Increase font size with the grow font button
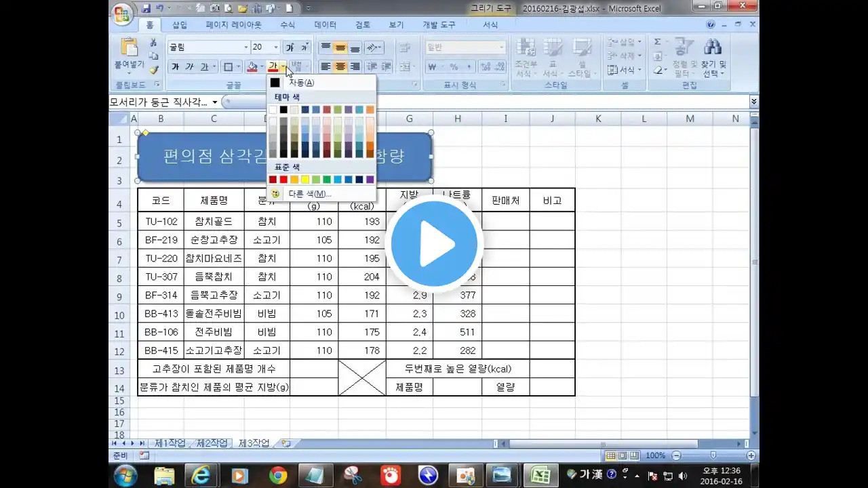This screenshot has width=868, height=488. 290,47
